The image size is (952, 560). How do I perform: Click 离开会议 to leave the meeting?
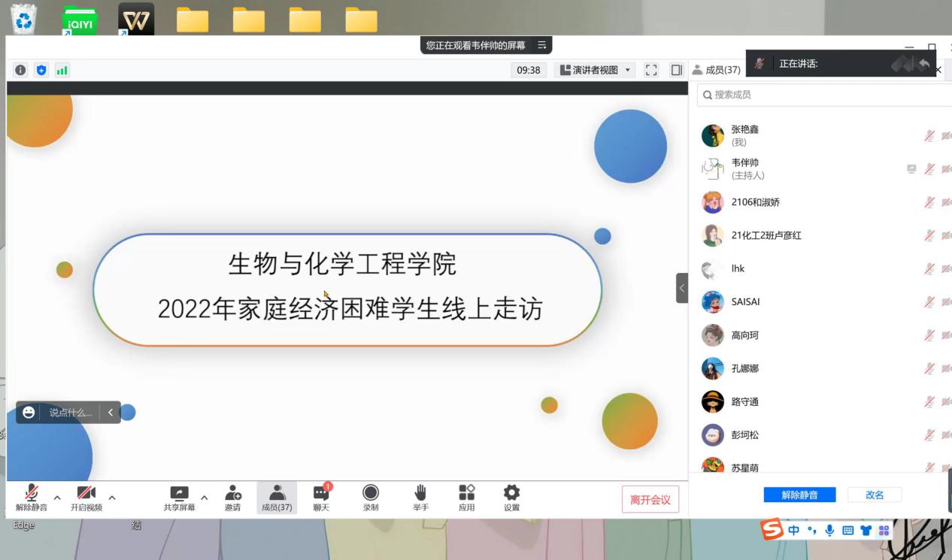pos(650,498)
